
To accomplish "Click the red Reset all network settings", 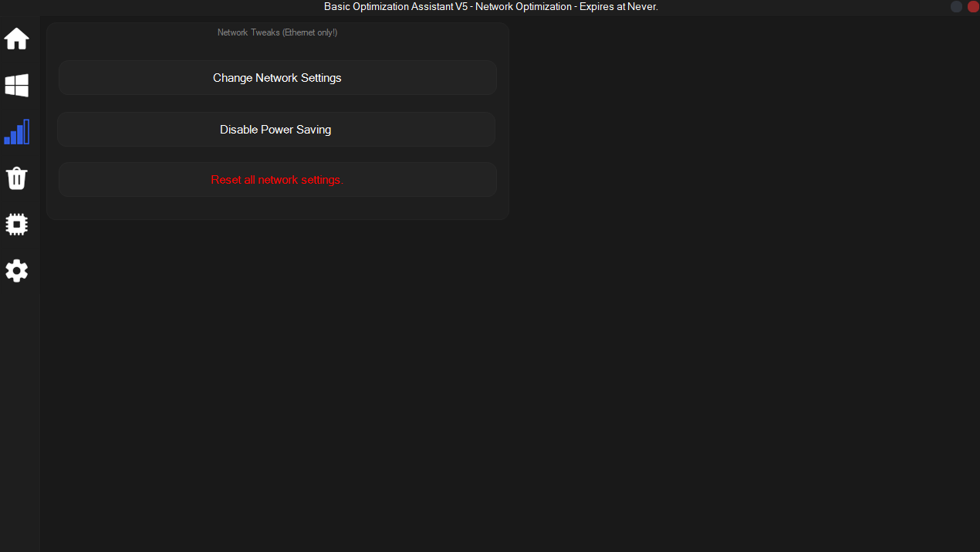I will click(277, 180).
